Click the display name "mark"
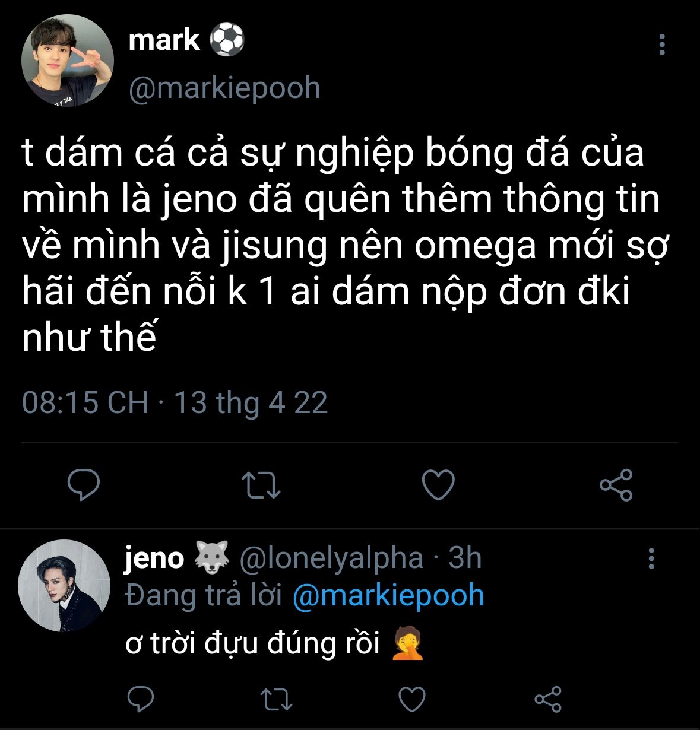Image resolution: width=700 pixels, height=730 pixels. click(x=164, y=40)
